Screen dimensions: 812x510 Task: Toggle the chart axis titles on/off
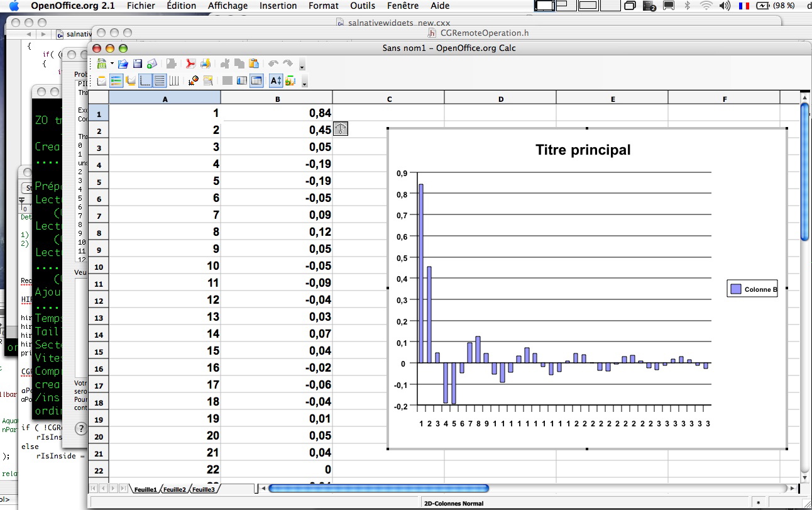(131, 80)
